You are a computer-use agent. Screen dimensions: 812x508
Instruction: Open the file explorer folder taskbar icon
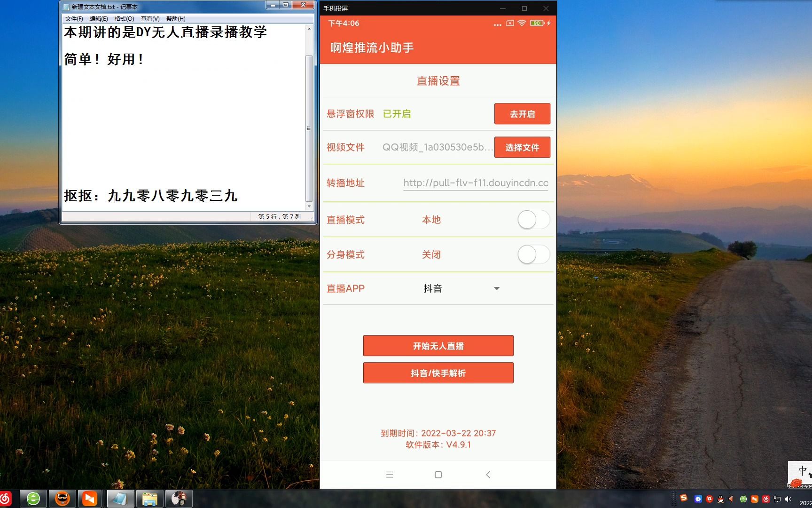[149, 499]
